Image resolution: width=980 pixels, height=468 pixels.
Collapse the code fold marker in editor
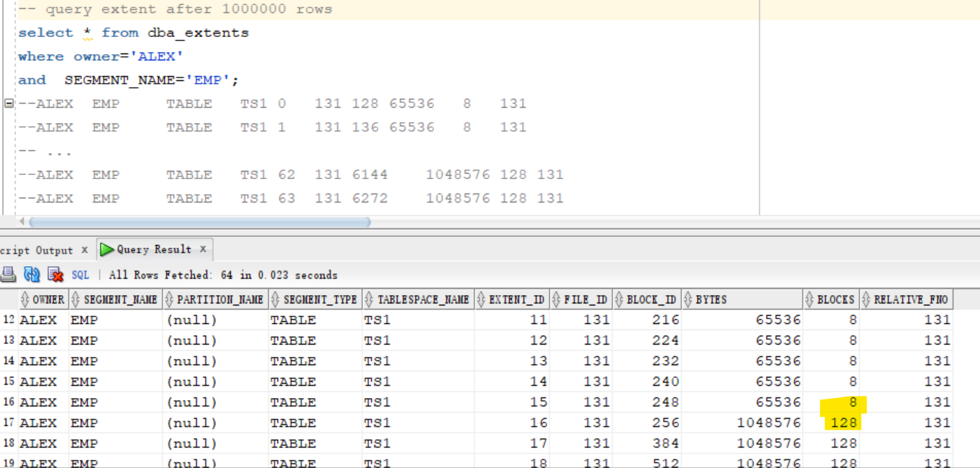(x=8, y=104)
